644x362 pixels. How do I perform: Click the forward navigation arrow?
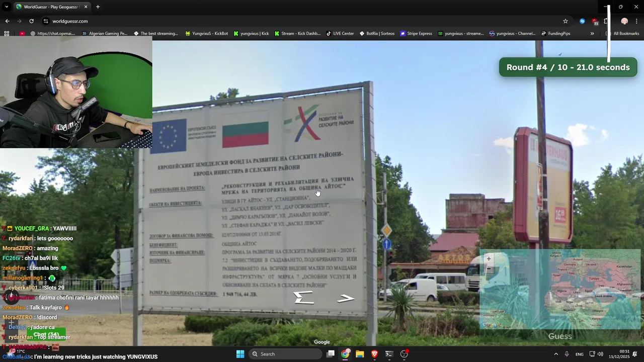(x=19, y=21)
